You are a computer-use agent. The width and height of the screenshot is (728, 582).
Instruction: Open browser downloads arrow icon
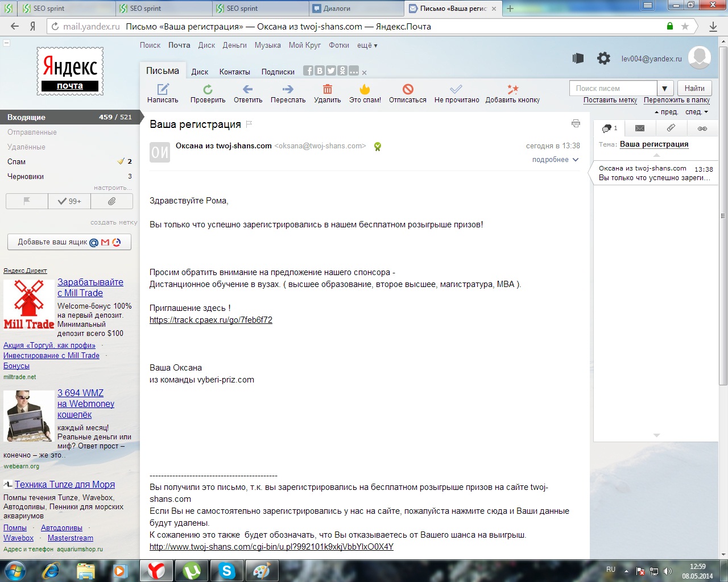click(713, 26)
